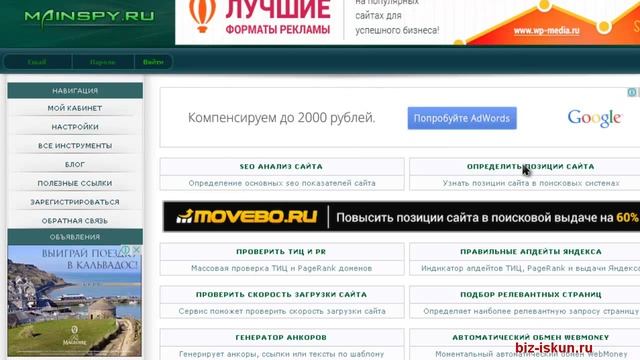Open Полезные ссылки menu item

tap(75, 183)
